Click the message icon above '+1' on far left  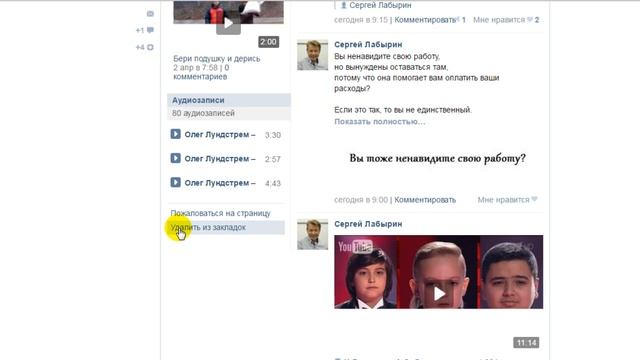(150, 14)
